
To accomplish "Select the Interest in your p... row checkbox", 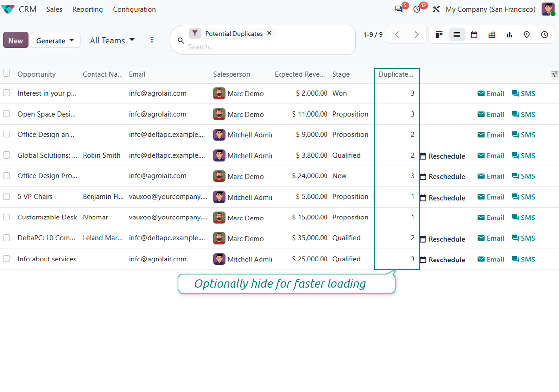I will (x=7, y=93).
